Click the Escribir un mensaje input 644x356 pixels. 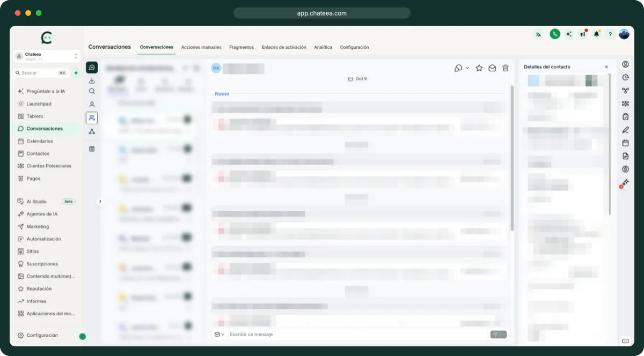(358, 335)
